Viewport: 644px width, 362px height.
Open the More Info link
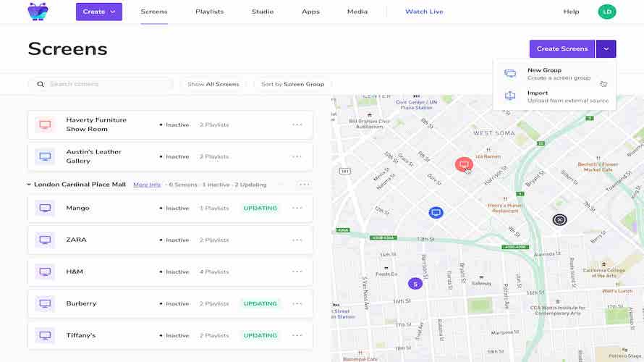click(x=147, y=185)
